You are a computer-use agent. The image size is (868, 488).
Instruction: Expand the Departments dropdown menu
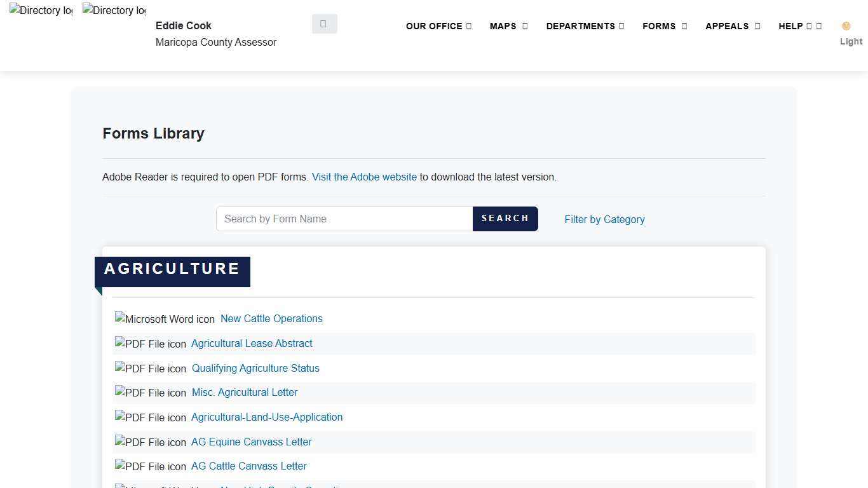585,26
